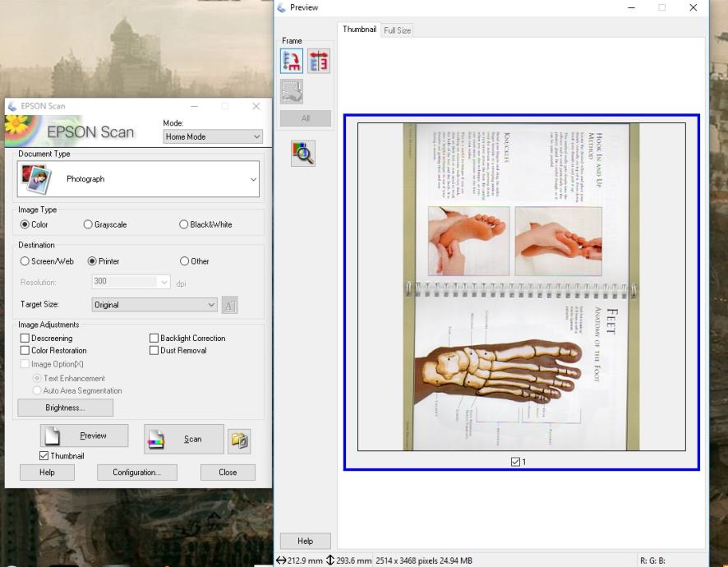Viewport: 728px width, 567px height.
Task: Click the Preview button in EPSON Scan
Action: coord(84,436)
